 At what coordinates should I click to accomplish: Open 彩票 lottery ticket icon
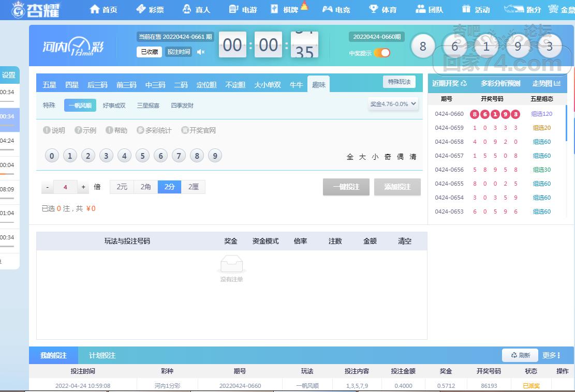tap(141, 9)
